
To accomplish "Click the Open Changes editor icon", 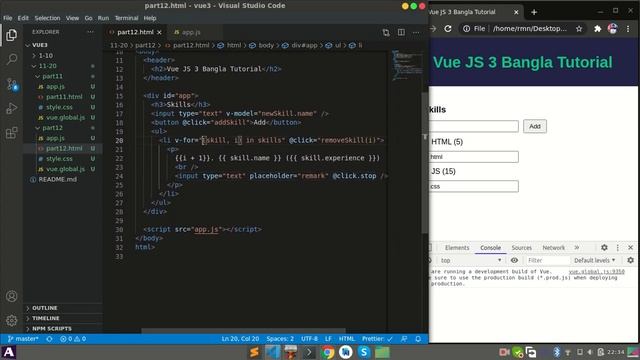I will tap(386, 32).
